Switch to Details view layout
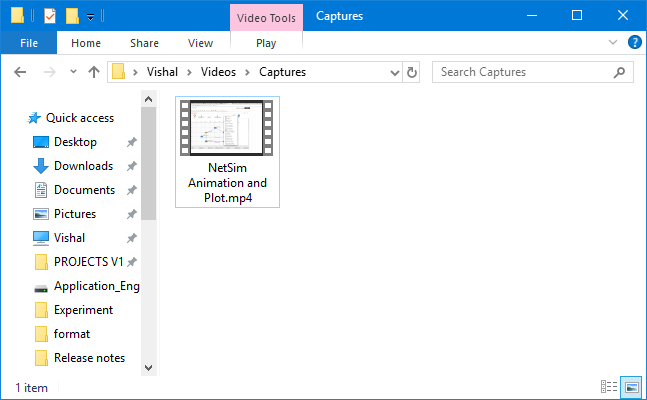The image size is (647, 400). 609,387
